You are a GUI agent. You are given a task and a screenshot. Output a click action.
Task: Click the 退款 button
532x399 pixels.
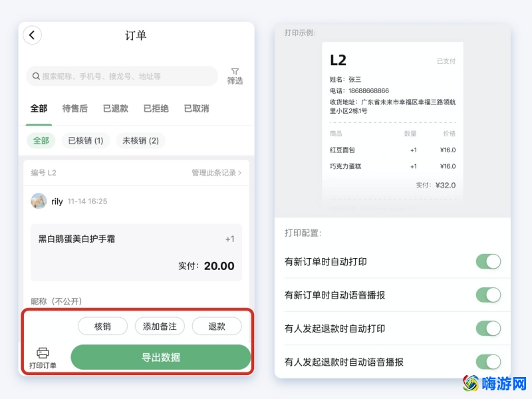coord(217,327)
